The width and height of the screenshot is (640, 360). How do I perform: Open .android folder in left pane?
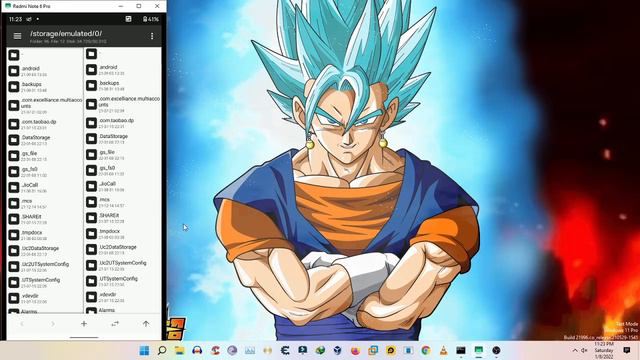pyautogui.click(x=45, y=71)
